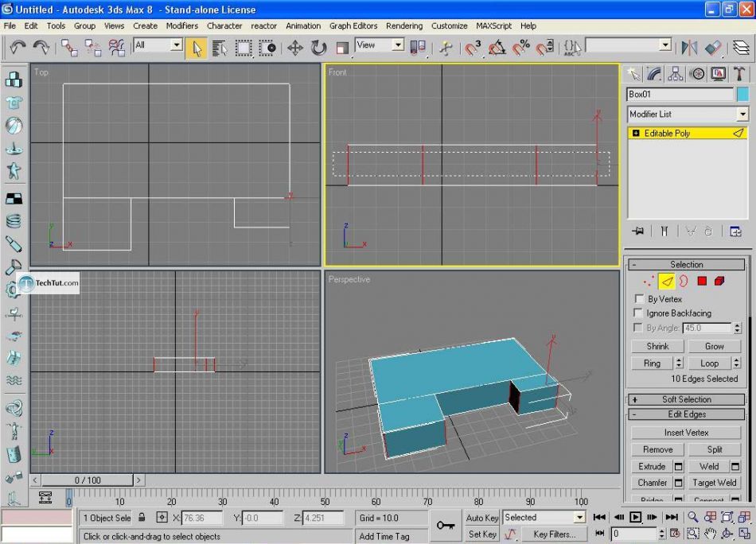Toggle the Auto Key button
The image size is (756, 544).
[482, 518]
